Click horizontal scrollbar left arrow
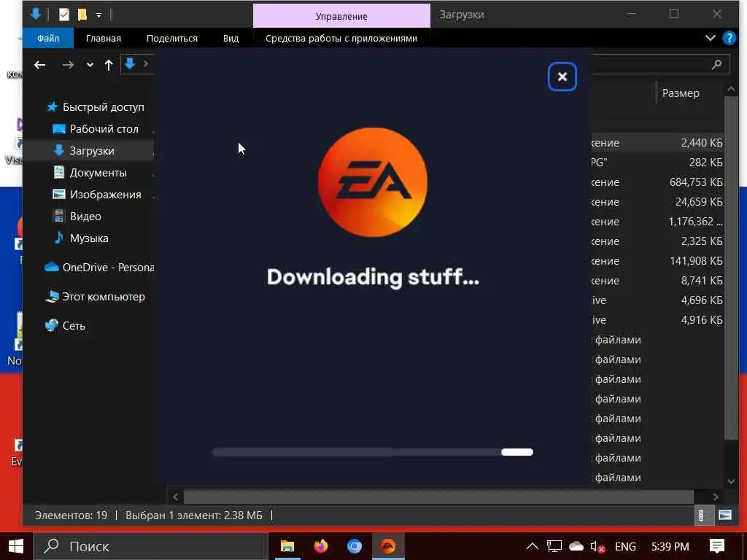Image resolution: width=747 pixels, height=560 pixels. pos(176,497)
